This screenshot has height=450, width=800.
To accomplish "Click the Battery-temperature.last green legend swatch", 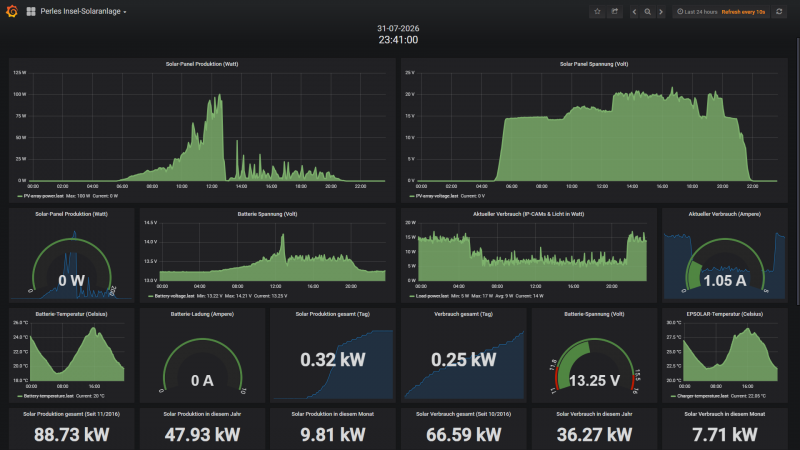I will [20, 396].
